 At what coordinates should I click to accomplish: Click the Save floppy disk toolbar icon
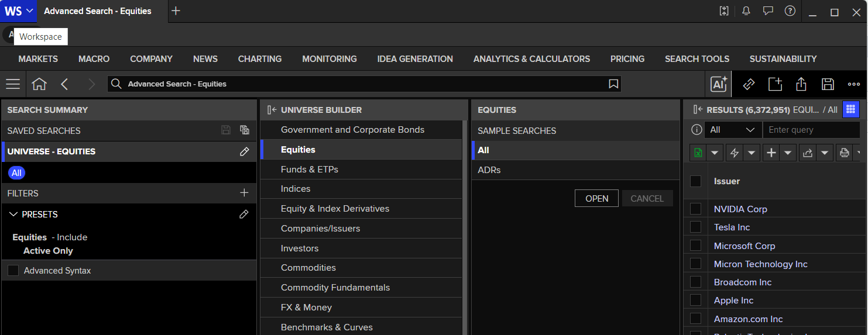tap(828, 84)
